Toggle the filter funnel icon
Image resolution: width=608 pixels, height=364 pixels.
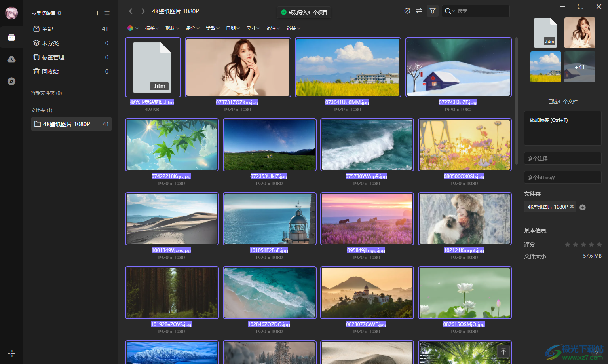[x=433, y=11]
